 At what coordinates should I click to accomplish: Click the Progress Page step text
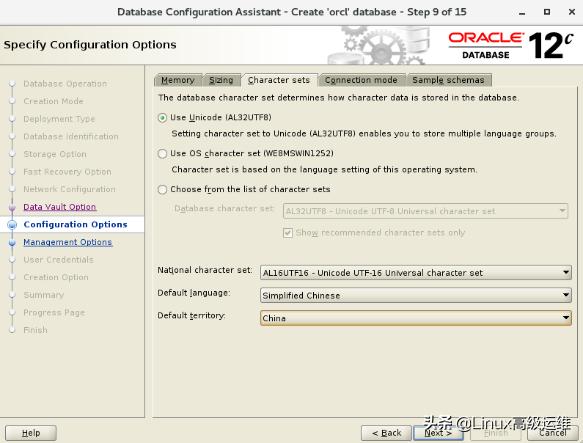(54, 312)
